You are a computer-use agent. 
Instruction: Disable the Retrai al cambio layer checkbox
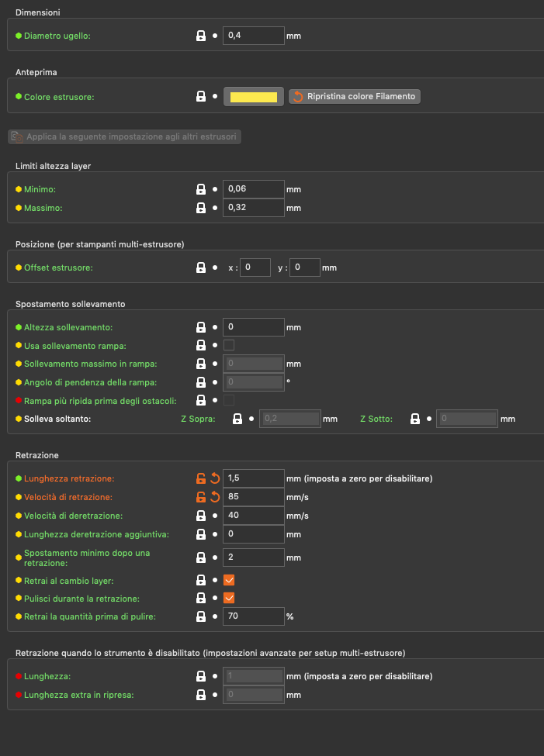pos(229,580)
